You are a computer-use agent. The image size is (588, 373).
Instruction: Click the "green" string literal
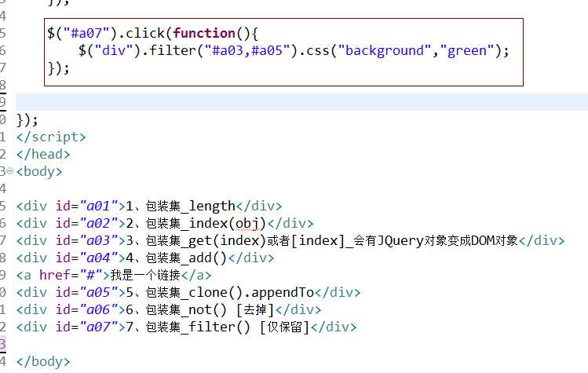pyautogui.click(x=467, y=51)
